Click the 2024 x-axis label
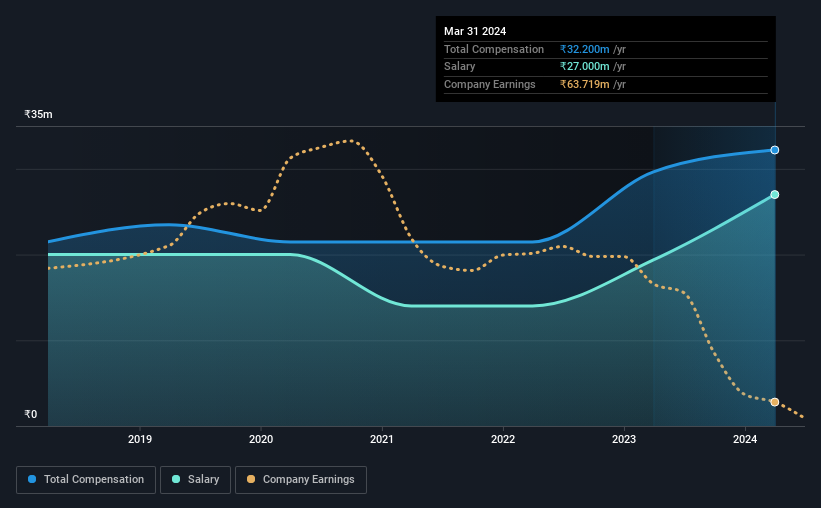 tap(745, 439)
